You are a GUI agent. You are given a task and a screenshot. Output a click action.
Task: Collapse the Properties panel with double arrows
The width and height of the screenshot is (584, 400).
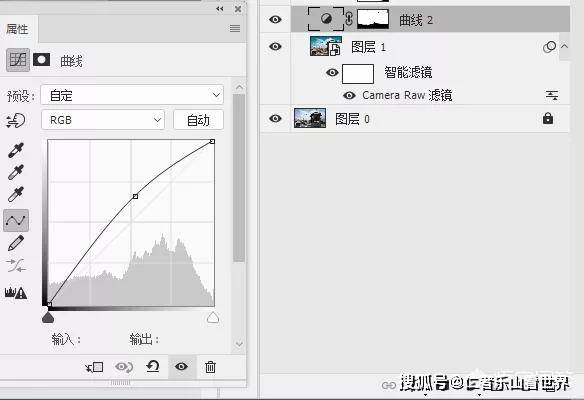pyautogui.click(x=220, y=9)
